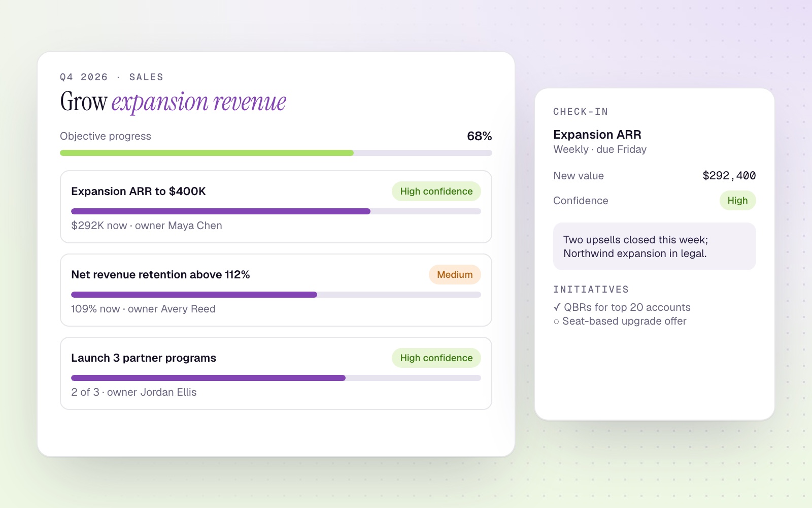Click the New value field showing $292,400
Screen dimensions: 812x508
(655, 176)
